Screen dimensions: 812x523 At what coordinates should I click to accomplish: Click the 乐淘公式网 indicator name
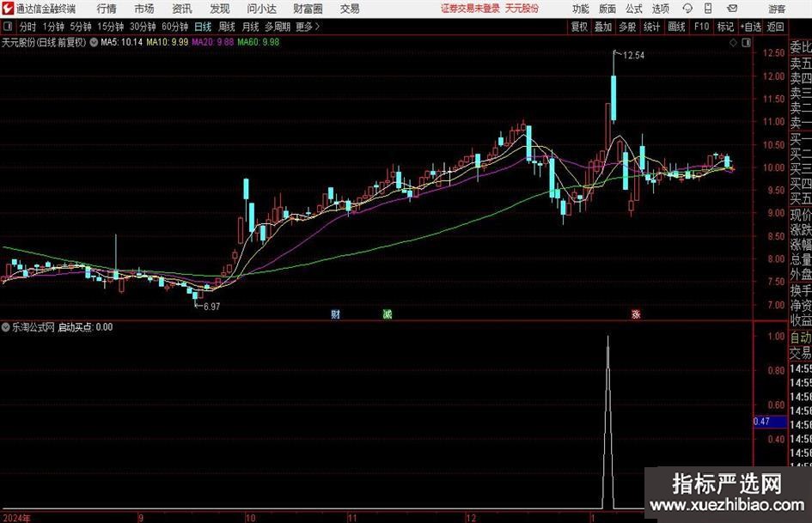point(34,327)
